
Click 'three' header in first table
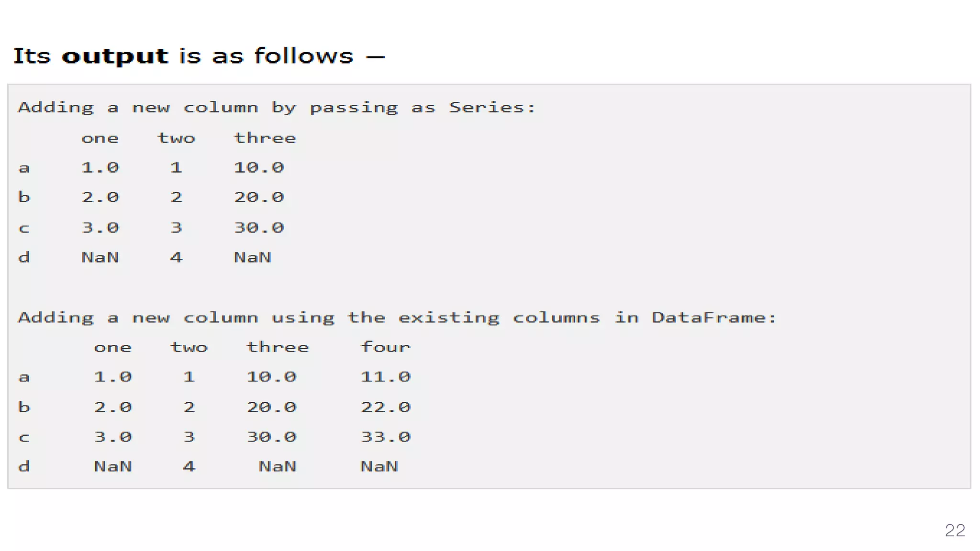coord(265,138)
